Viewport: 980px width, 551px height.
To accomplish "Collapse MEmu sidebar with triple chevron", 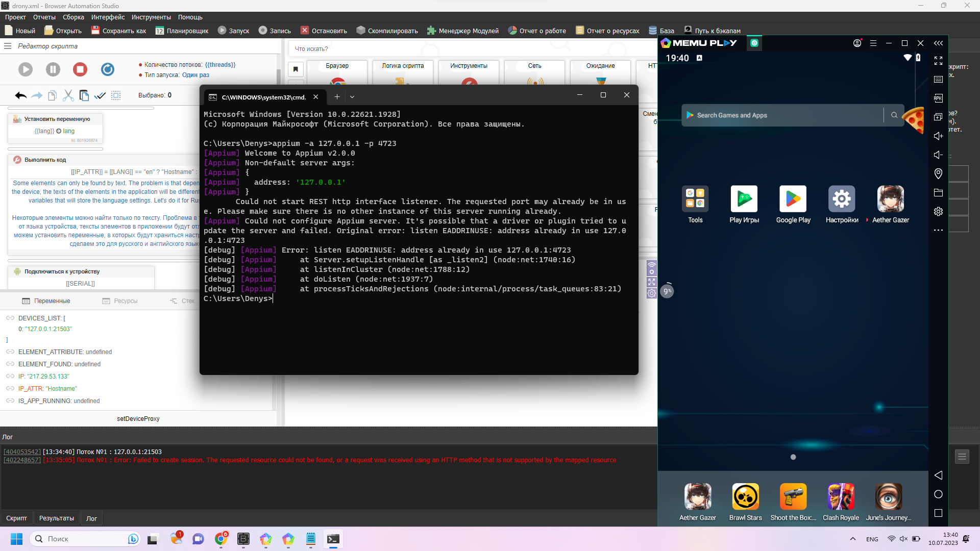I will (938, 43).
